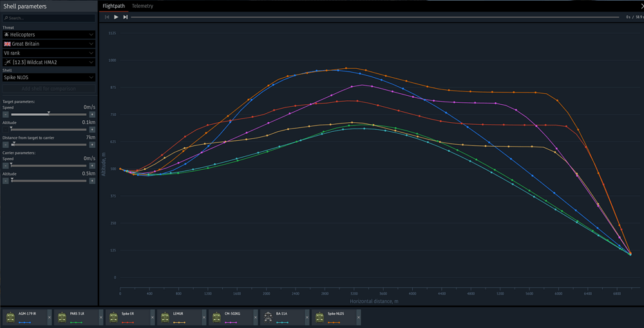Open the VII rank dropdown
This screenshot has width=644, height=328.
pos(49,53)
